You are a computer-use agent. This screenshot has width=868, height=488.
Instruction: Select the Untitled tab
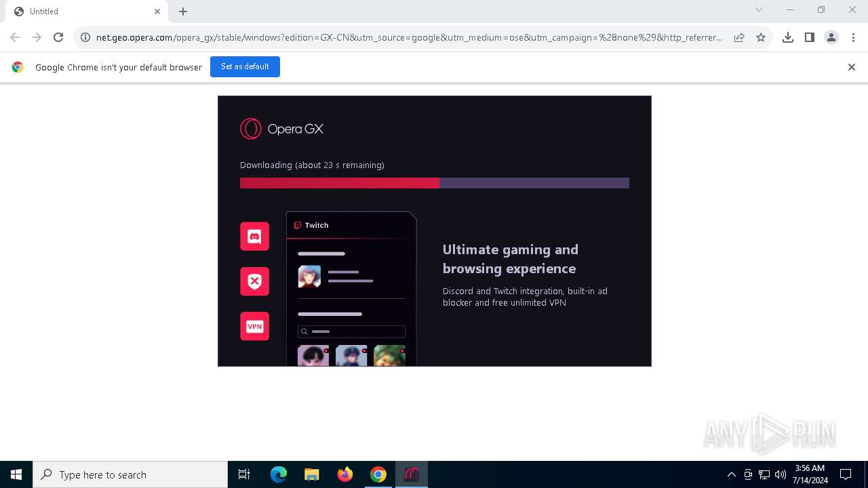tap(87, 12)
